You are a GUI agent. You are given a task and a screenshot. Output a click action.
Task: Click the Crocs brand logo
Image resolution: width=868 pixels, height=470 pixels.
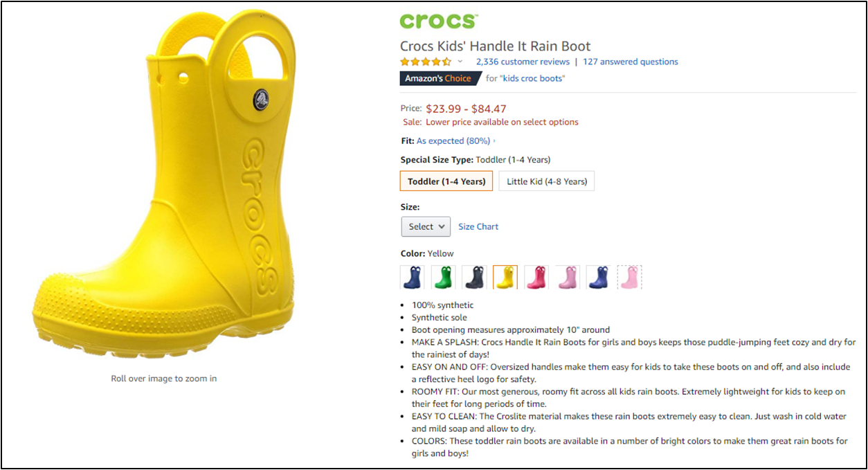click(438, 21)
